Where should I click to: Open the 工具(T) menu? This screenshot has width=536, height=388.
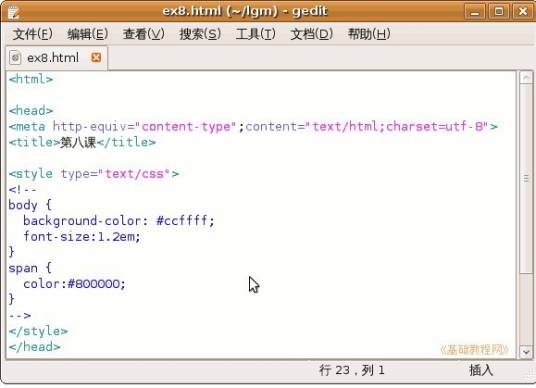coord(256,34)
